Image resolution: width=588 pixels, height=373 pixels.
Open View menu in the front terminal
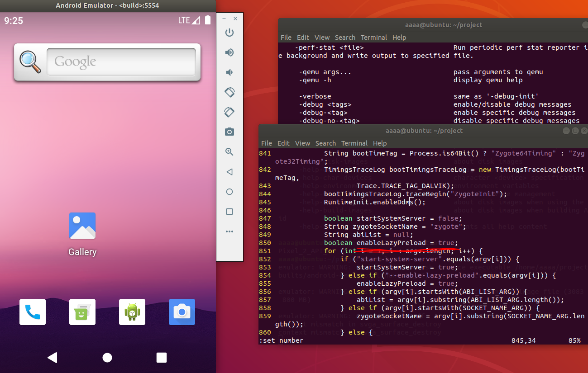tap(303, 143)
